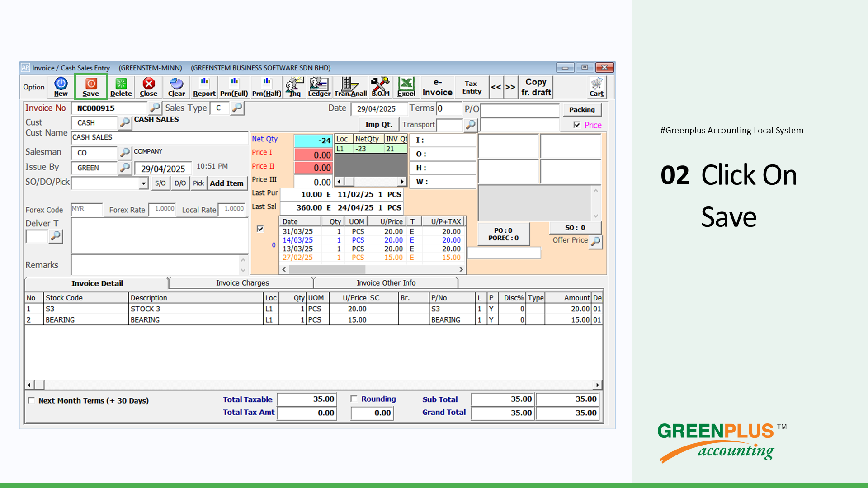Enable the Rounding checkbox

click(354, 399)
